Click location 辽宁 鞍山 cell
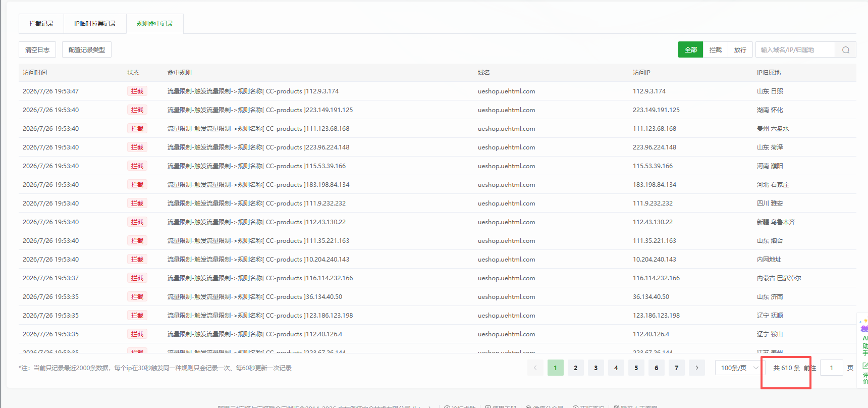The height and width of the screenshot is (408, 868). click(x=770, y=334)
